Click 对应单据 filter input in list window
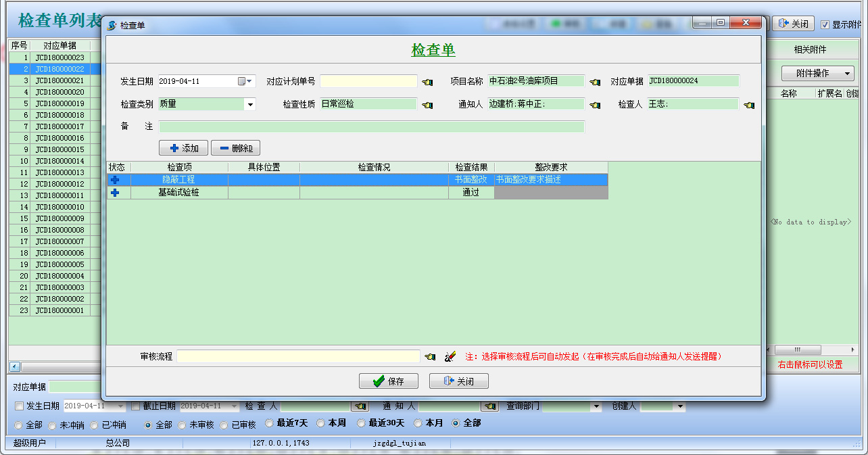The image size is (868, 455). [75, 387]
